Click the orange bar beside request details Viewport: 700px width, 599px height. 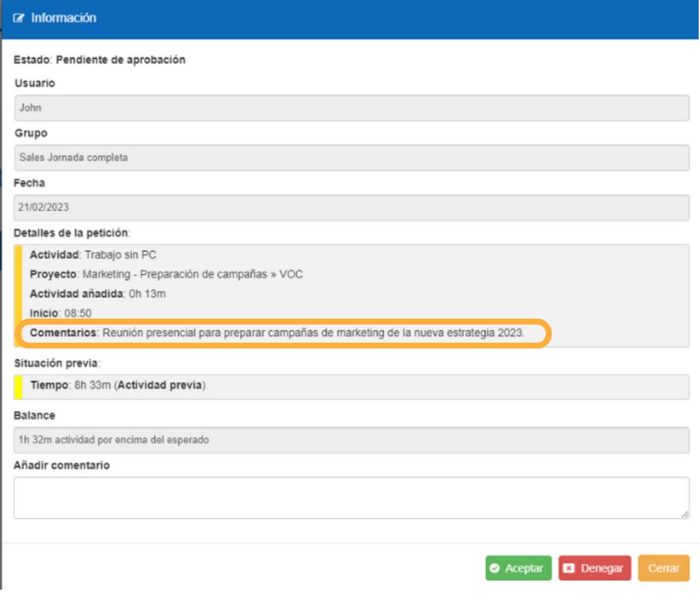pyautogui.click(x=18, y=296)
